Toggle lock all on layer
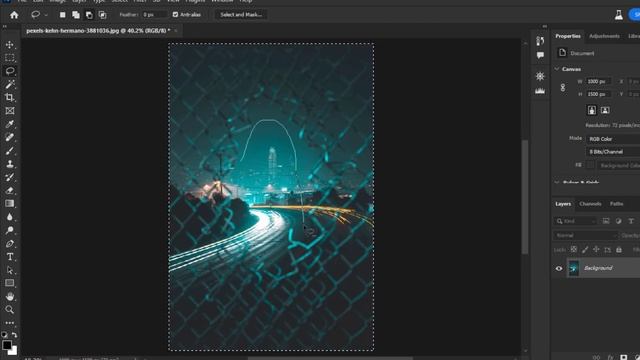Image resolution: width=640 pixels, height=360 pixels. click(619, 249)
